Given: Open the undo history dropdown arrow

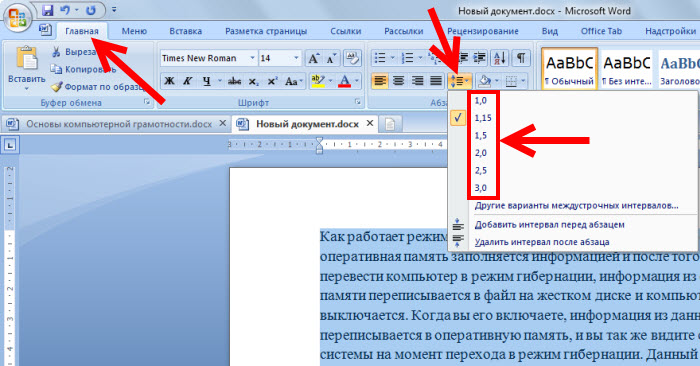Looking at the screenshot, I should point(77,10).
